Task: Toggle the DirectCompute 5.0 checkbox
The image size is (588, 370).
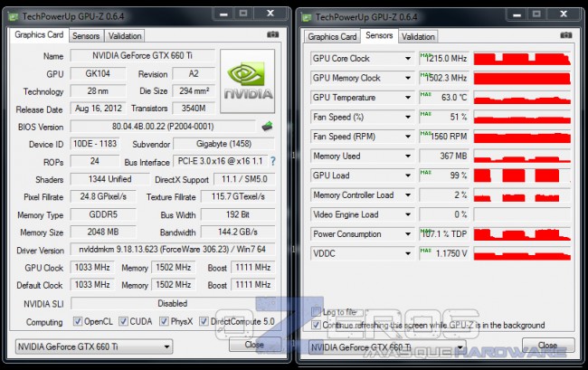Action: click(204, 321)
